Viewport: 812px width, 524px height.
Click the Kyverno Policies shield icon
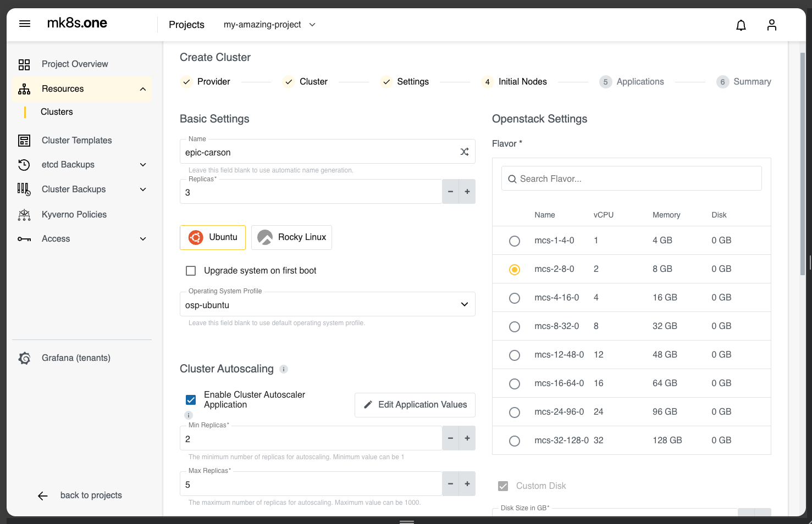(24, 214)
